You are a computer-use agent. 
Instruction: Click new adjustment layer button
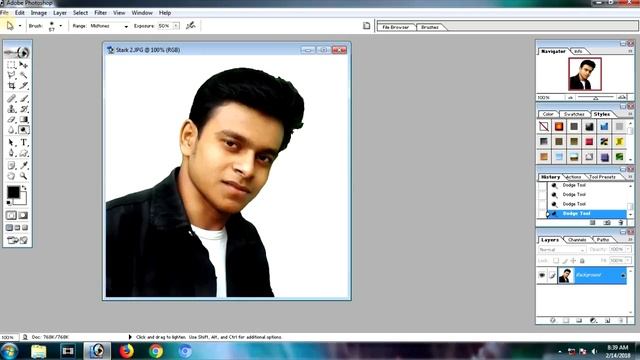[x=593, y=321]
